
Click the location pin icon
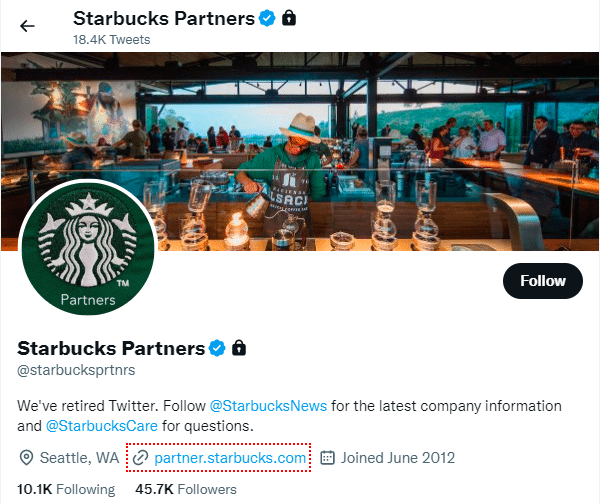click(x=27, y=458)
